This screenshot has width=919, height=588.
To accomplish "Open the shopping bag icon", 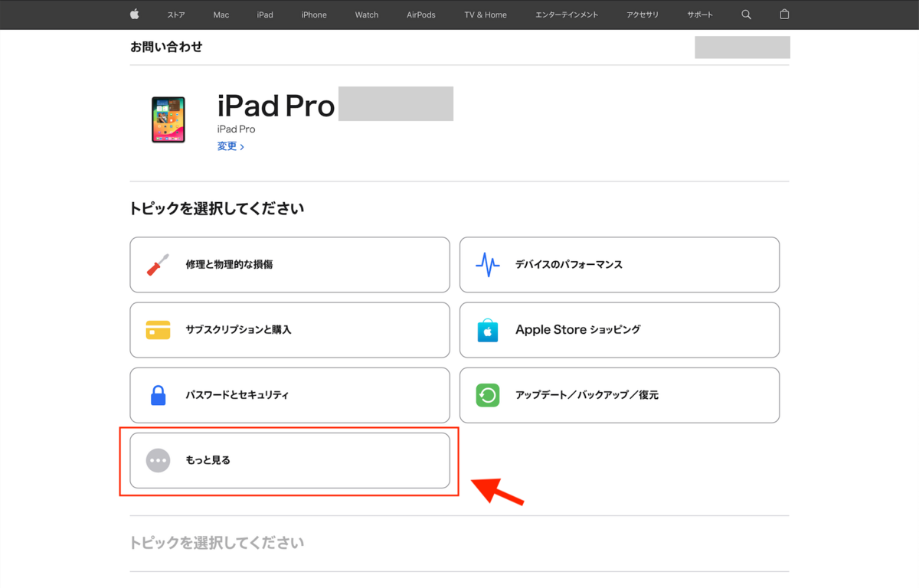I will (784, 15).
